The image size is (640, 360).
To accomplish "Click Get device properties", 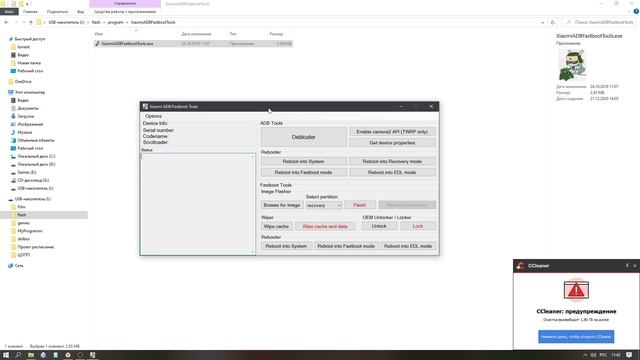I will point(392,143).
